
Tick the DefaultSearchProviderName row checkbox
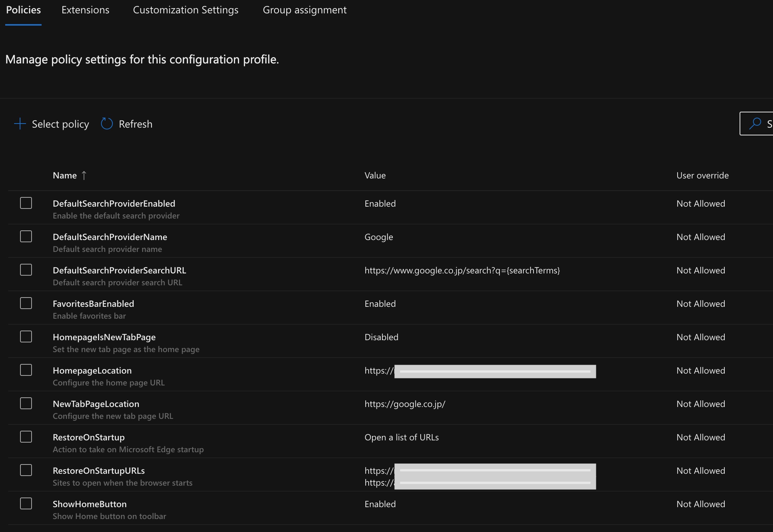point(26,236)
